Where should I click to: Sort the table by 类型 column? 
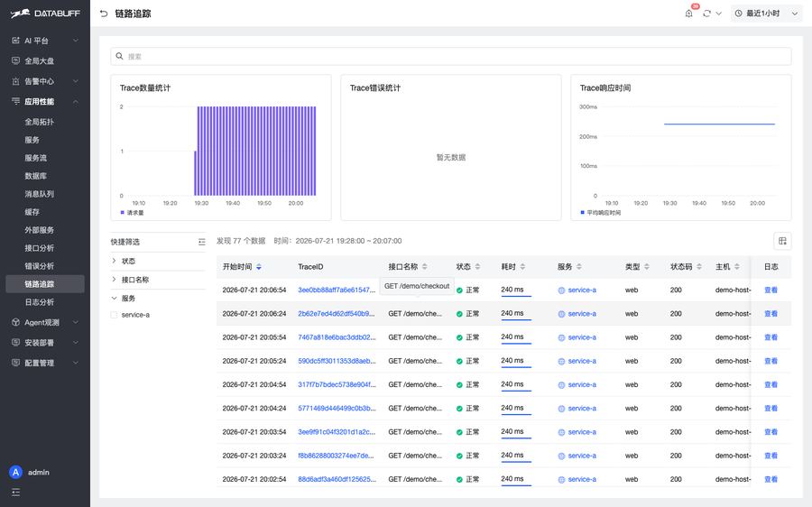coord(647,267)
